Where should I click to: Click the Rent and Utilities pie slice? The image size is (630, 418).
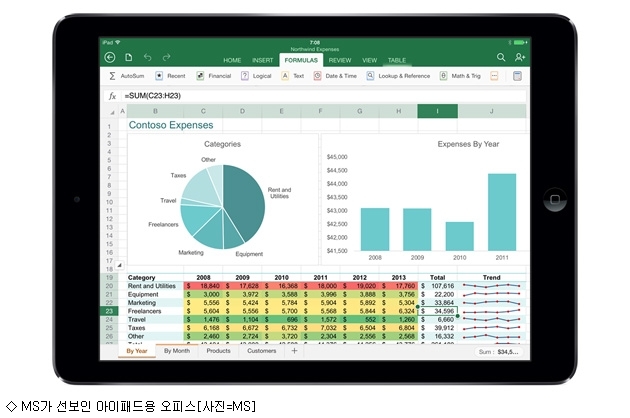pyautogui.click(x=245, y=201)
